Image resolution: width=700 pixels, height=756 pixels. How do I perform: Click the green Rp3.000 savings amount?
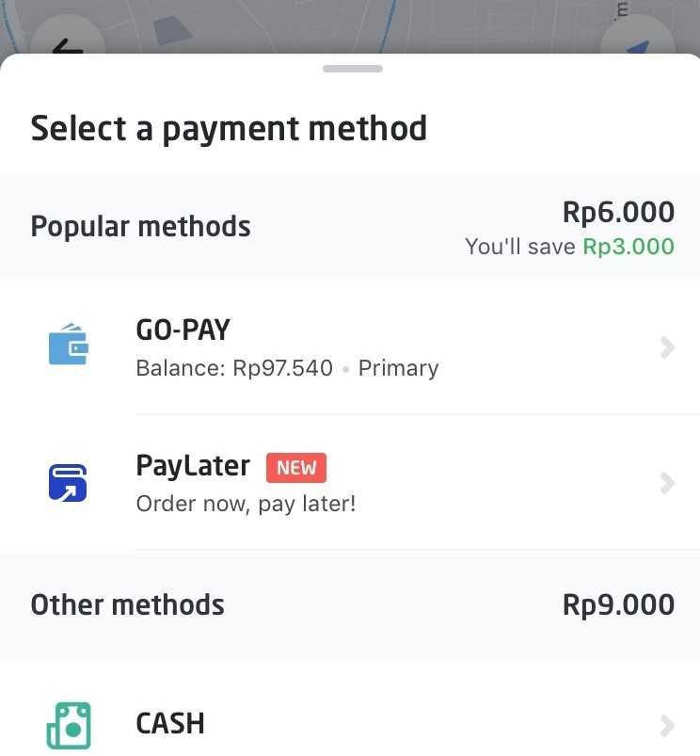628,247
